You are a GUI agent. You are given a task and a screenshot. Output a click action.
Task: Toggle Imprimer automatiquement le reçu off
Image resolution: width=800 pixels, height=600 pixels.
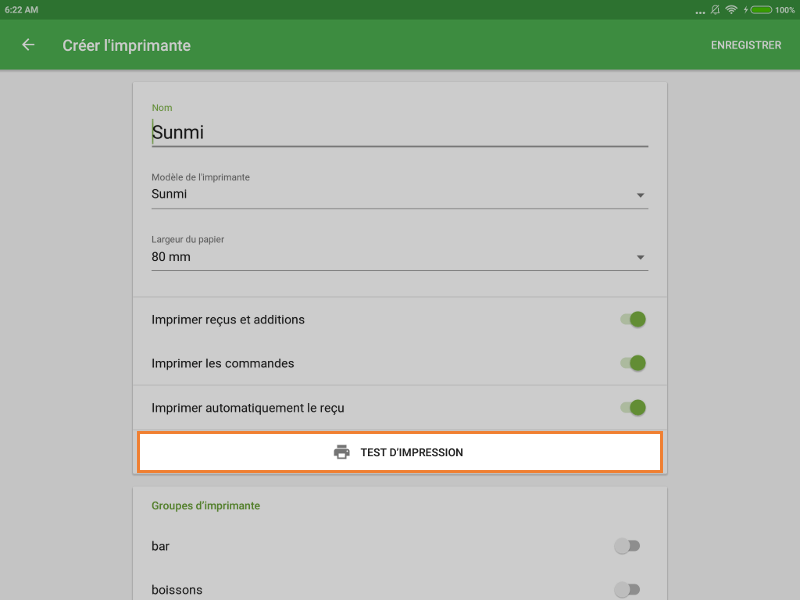(x=632, y=408)
